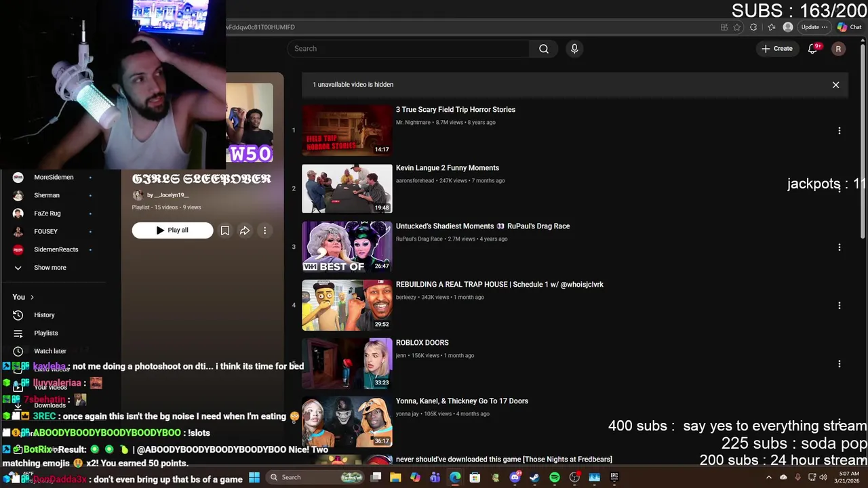The width and height of the screenshot is (868, 488).
Task: Click the YouTube search magnifier icon
Action: 543,49
